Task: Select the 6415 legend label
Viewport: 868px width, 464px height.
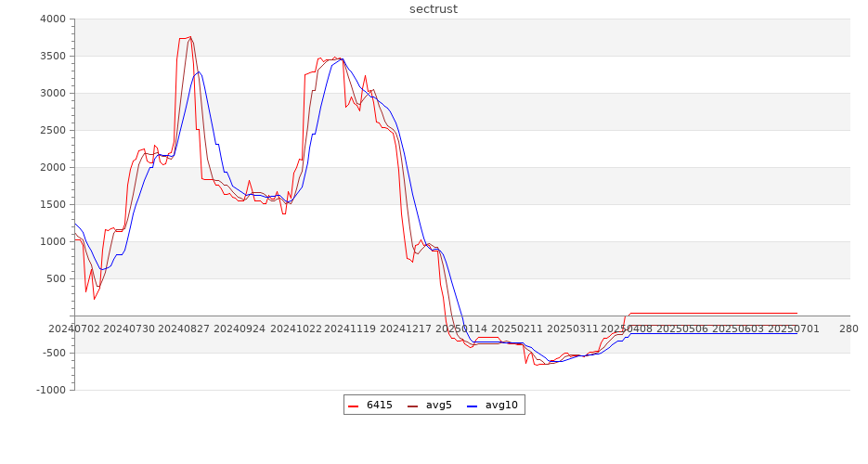Action: 379,405
